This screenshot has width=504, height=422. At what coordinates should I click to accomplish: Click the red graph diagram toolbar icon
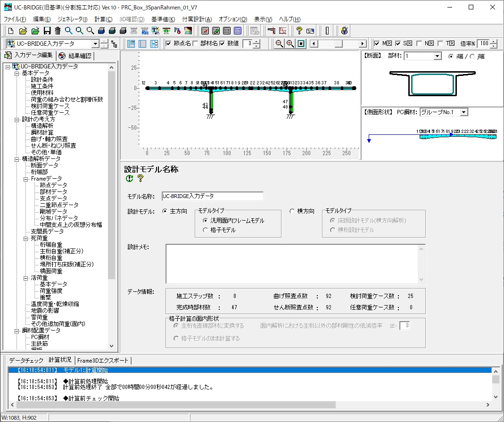[282, 31]
